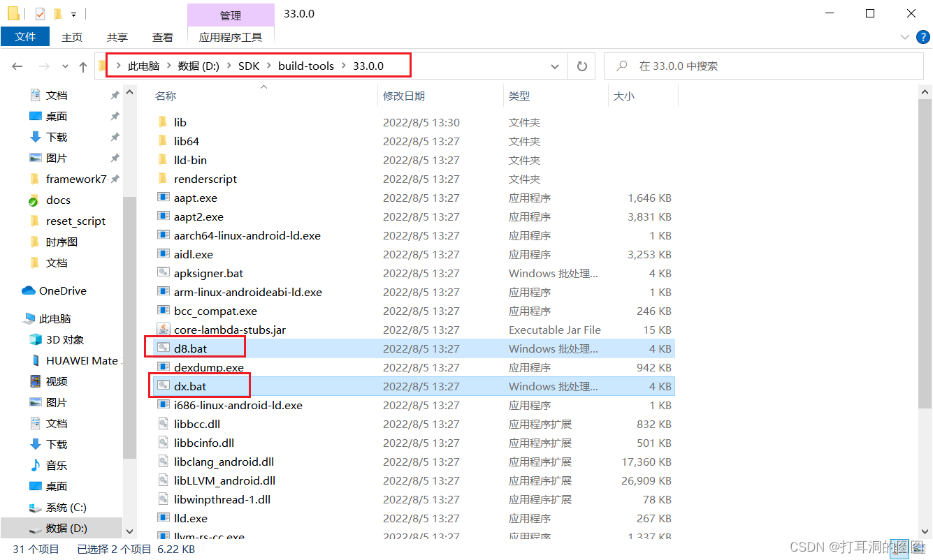Click the renderscript folder icon
The image size is (933, 560).
point(163,179)
